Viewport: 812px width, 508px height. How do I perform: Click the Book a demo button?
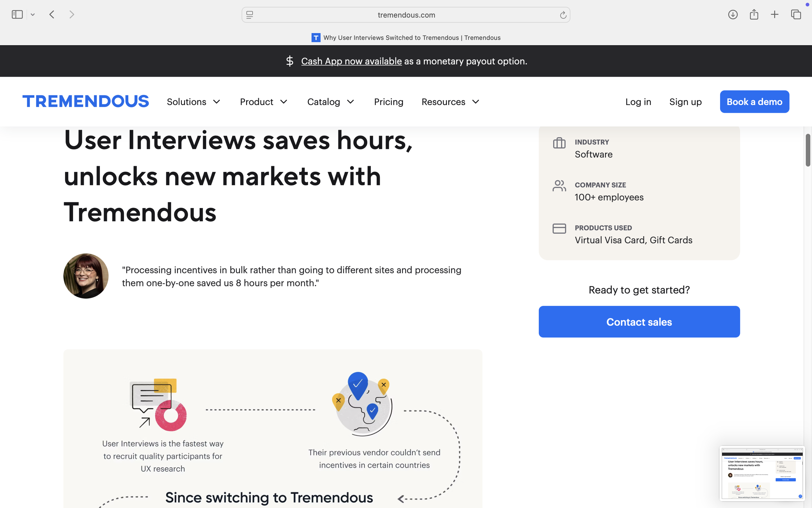tap(754, 102)
